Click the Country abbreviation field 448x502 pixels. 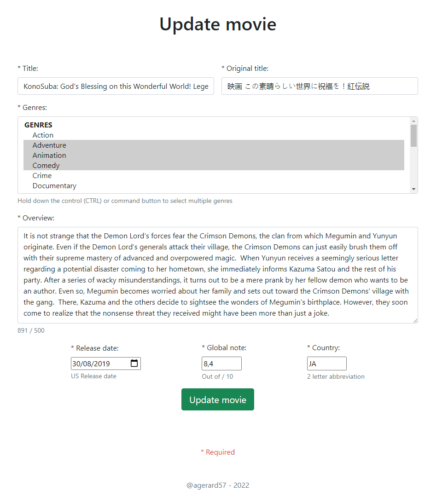click(326, 363)
